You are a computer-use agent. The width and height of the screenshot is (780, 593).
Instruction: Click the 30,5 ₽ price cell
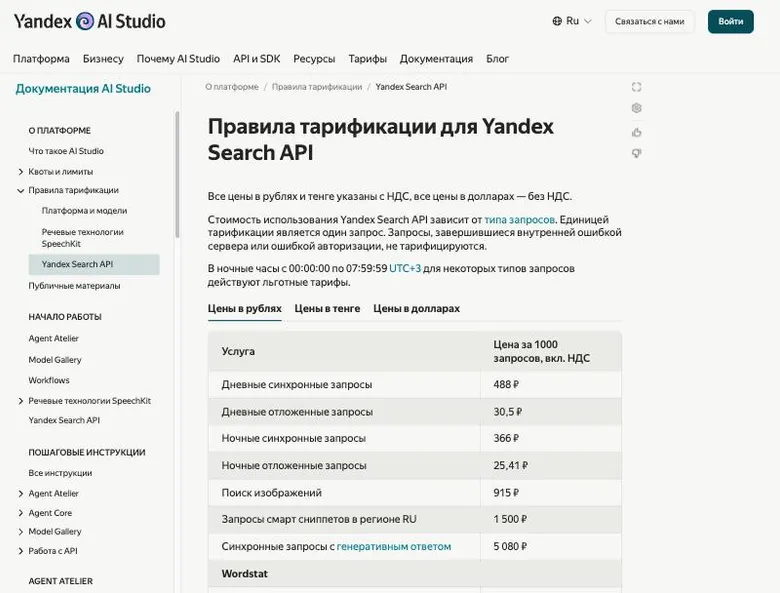coord(551,412)
